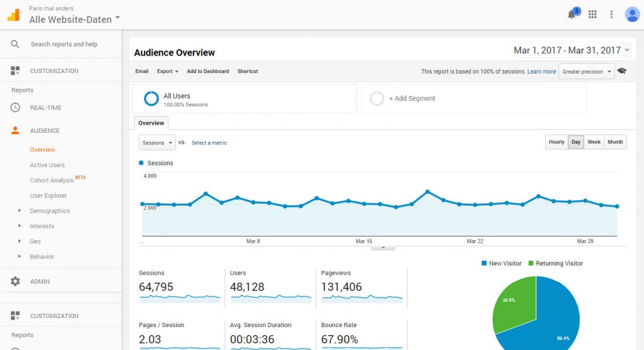Open the notifications bell

coord(571,14)
